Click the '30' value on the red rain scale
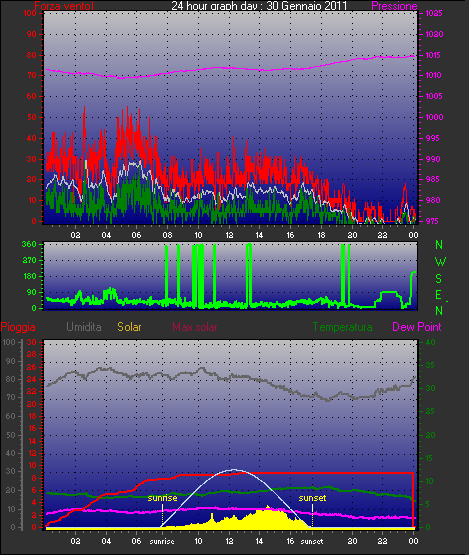469x555 pixels. coord(32,342)
